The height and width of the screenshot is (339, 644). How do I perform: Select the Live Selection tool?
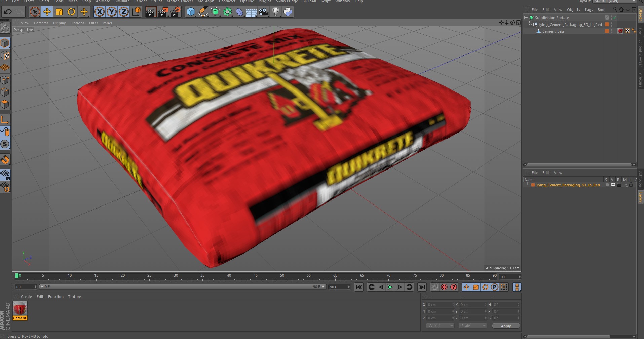click(35, 12)
